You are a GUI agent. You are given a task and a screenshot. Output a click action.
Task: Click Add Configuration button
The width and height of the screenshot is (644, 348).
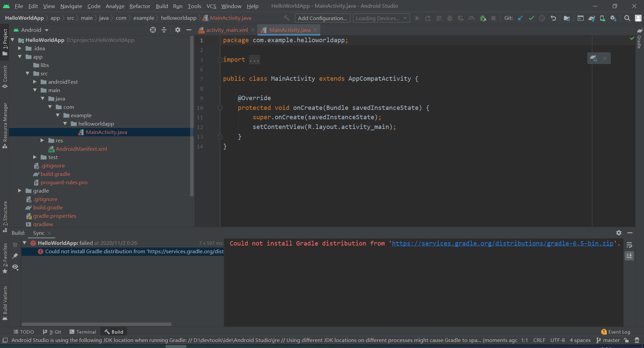pyautogui.click(x=322, y=18)
